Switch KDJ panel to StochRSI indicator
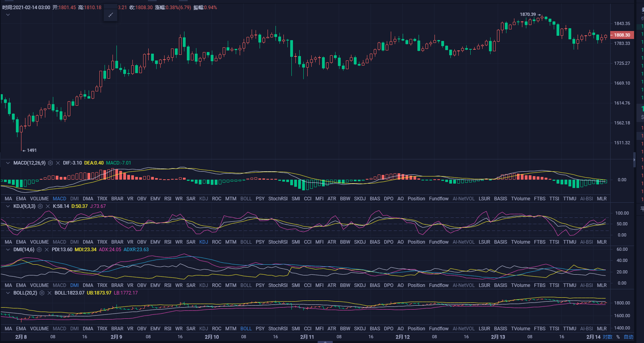644x343 pixels. 277,242
